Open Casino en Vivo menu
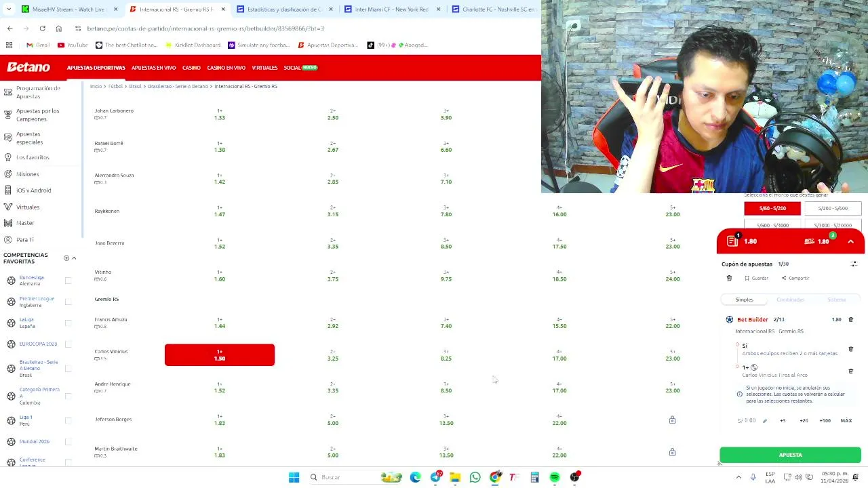 226,68
